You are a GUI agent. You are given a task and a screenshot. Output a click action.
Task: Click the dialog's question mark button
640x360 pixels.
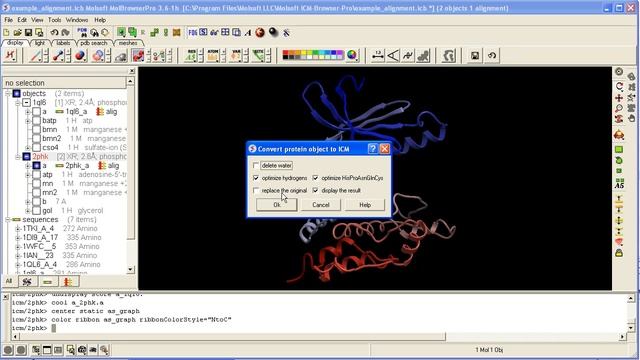pos(372,149)
